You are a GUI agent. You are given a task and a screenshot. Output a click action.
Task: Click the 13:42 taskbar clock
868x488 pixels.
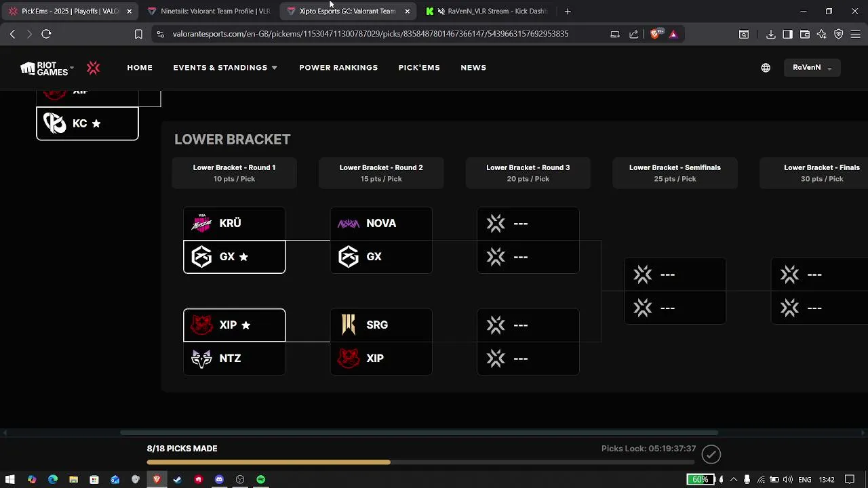click(827, 479)
